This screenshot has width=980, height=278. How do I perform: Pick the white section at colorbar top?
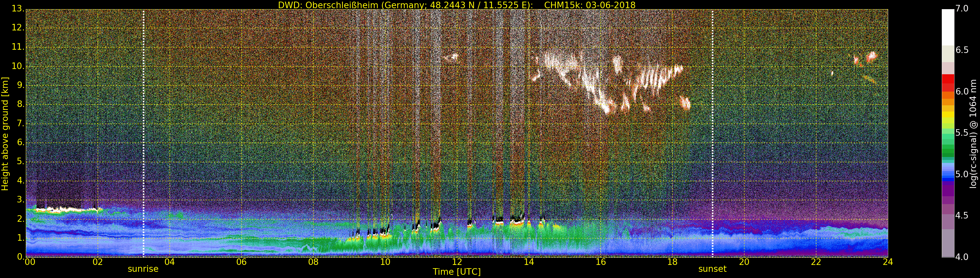click(x=948, y=27)
